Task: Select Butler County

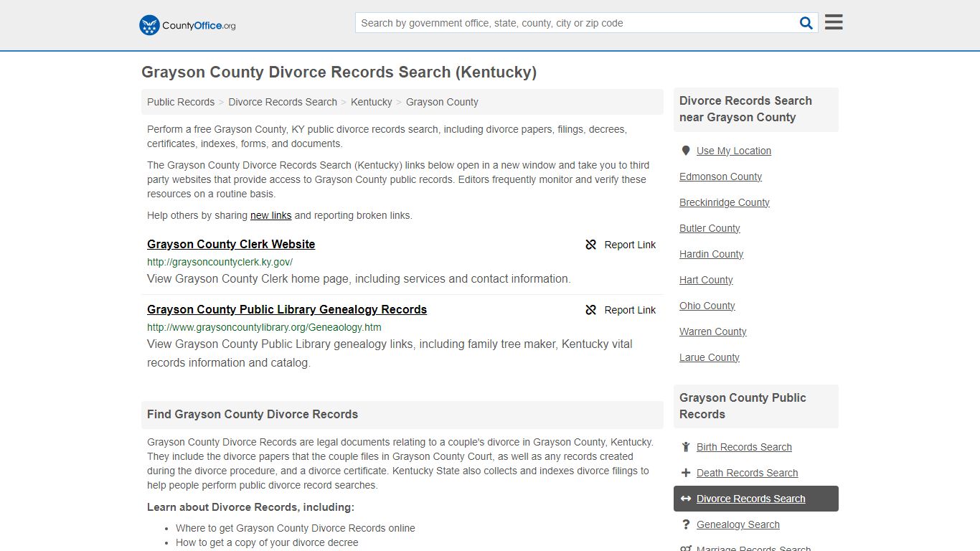Action: point(710,228)
